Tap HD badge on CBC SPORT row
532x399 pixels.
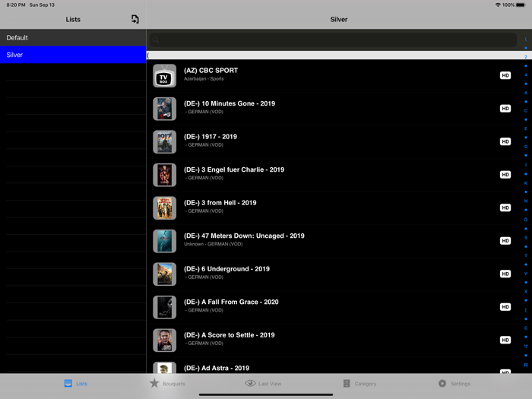tap(505, 75)
